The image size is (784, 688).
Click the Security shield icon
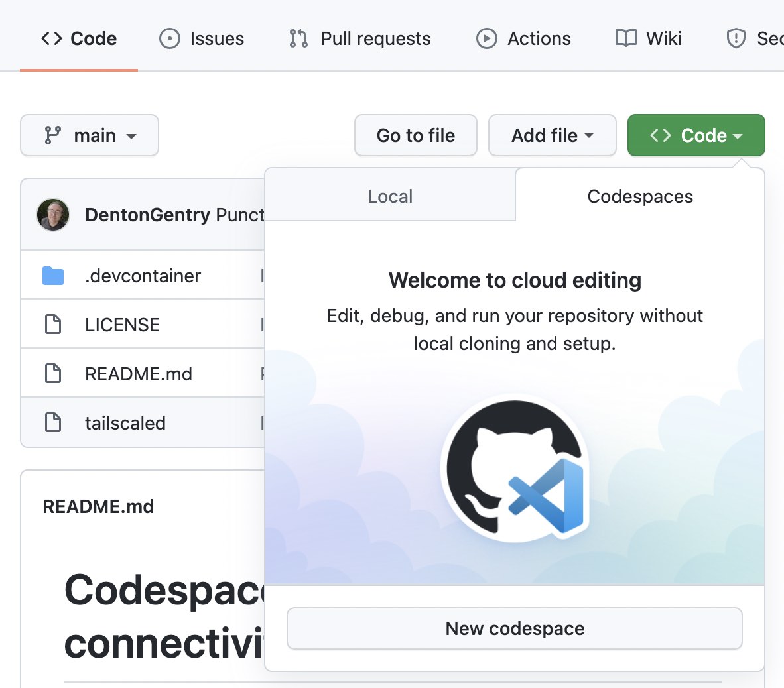tap(736, 38)
